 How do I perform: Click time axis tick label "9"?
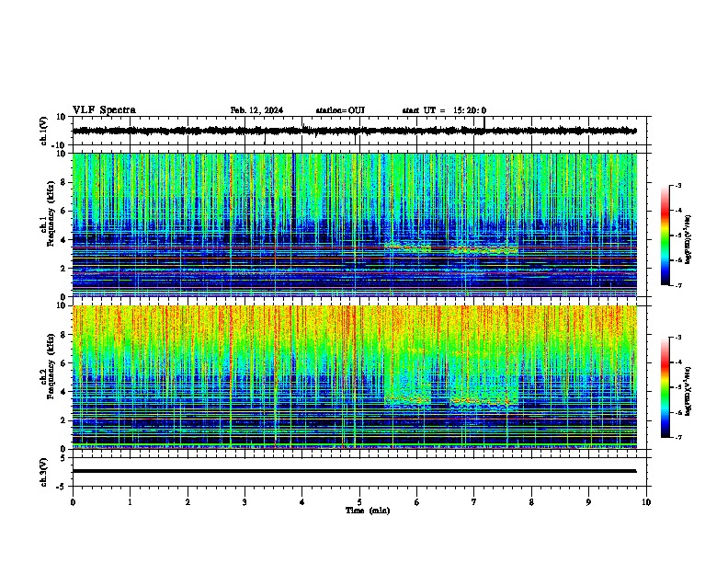tap(588, 502)
